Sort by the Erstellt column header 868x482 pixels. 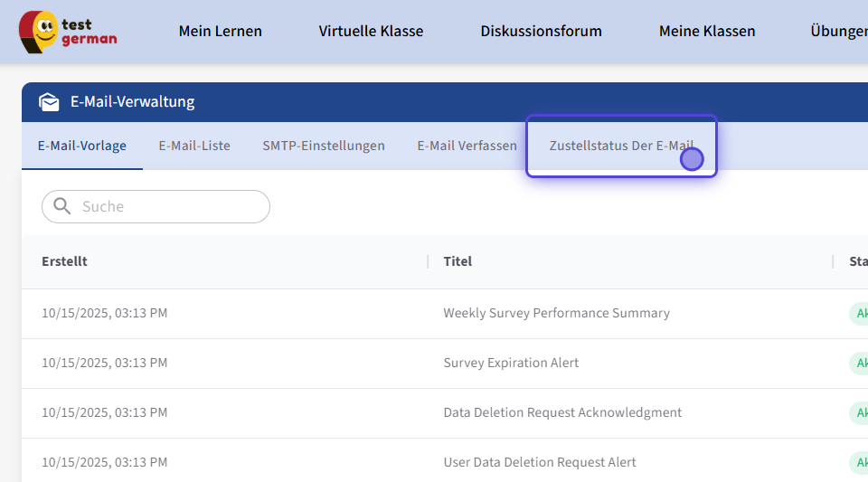64,261
